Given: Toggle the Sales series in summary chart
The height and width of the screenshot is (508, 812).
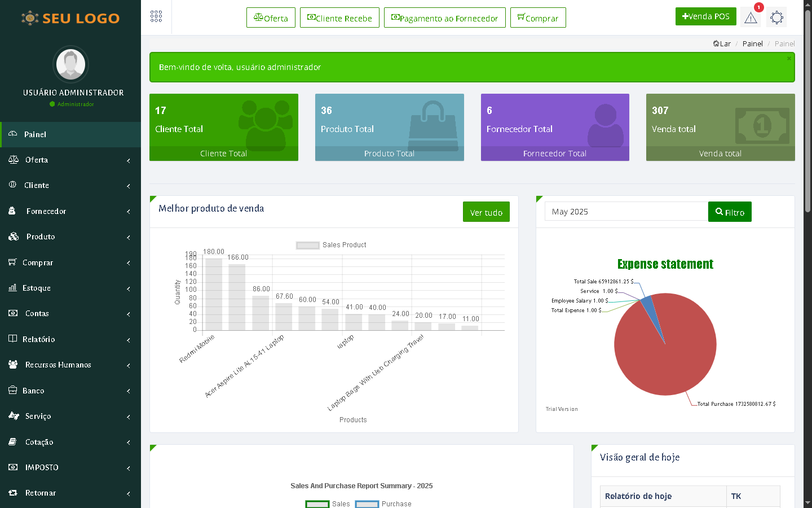Looking at the screenshot, I should 317,504.
